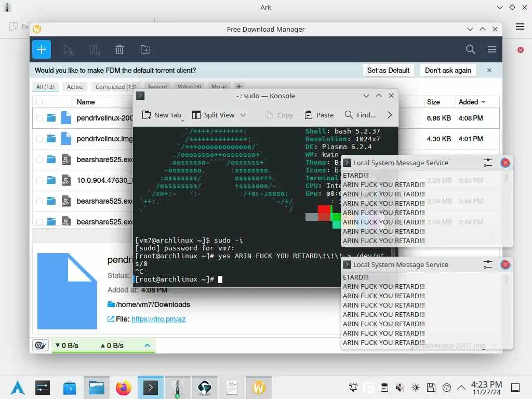Viewport: 532px width, 399px height.
Task: Sort downloads by Size column
Action: (433, 102)
